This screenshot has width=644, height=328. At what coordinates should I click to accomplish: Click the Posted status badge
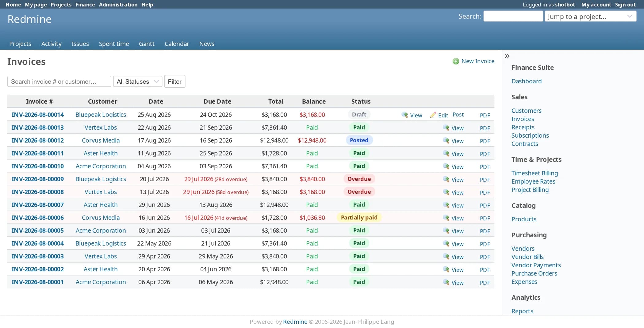point(359,140)
